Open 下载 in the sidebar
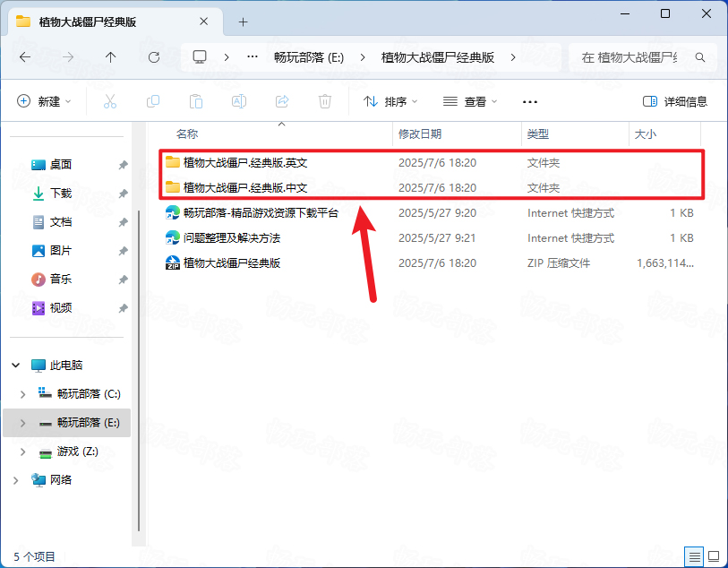728x568 pixels. click(x=60, y=194)
